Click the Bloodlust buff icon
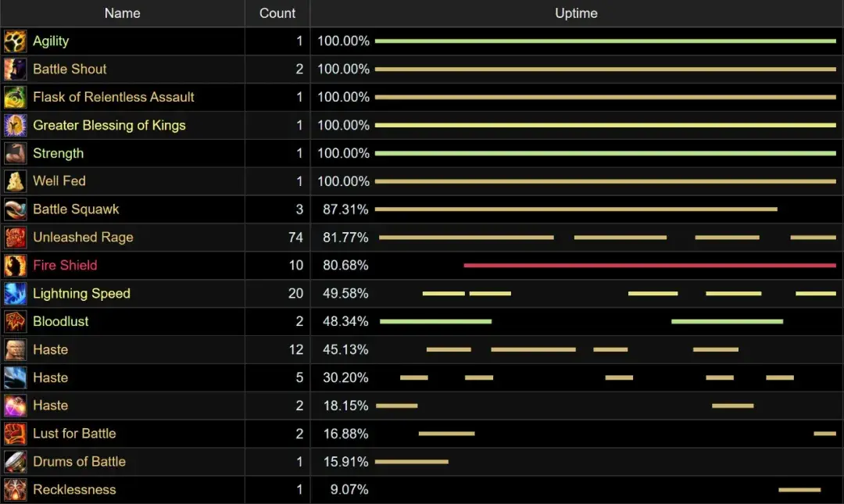 click(15, 322)
